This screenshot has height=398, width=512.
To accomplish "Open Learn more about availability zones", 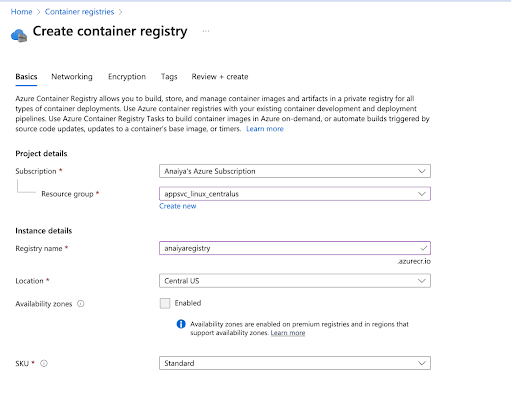I will (x=288, y=333).
